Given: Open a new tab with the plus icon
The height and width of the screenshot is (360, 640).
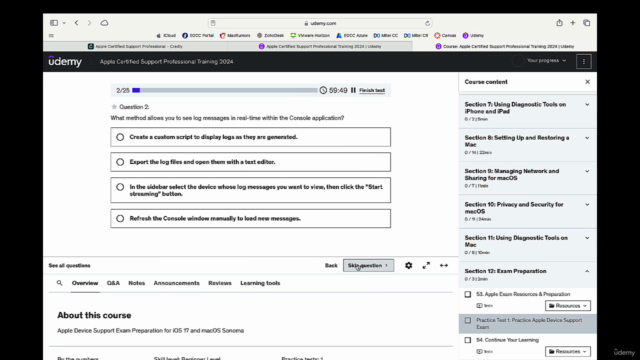Looking at the screenshot, I should (573, 23).
